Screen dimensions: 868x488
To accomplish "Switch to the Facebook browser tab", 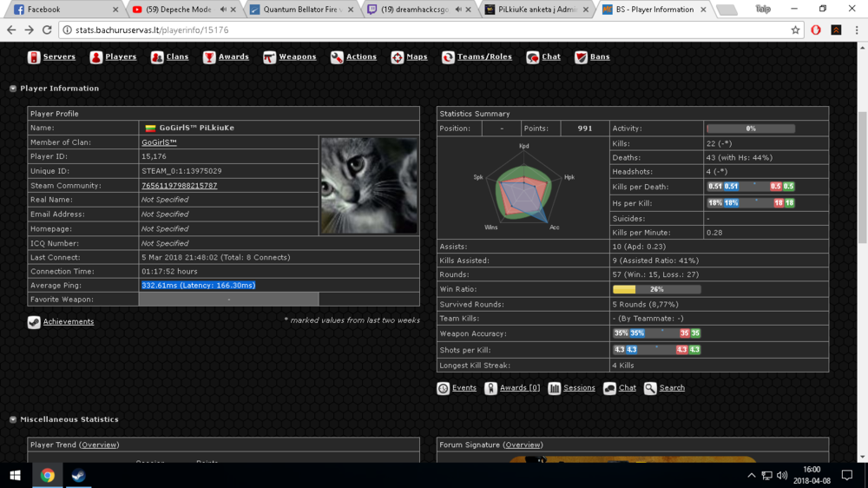I will click(61, 10).
